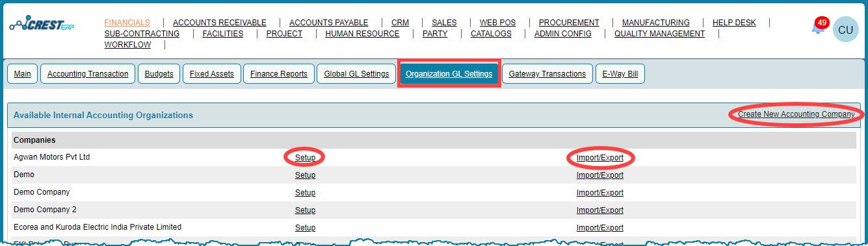The width and height of the screenshot is (868, 246).
Task: Open Setup for Agwan Motors Pvt Ltd
Action: tap(305, 158)
